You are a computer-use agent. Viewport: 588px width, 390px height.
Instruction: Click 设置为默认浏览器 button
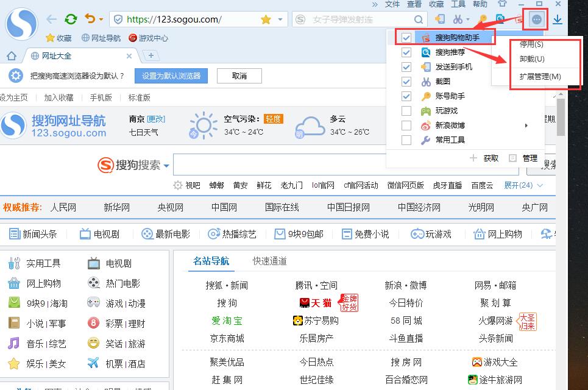(x=171, y=76)
